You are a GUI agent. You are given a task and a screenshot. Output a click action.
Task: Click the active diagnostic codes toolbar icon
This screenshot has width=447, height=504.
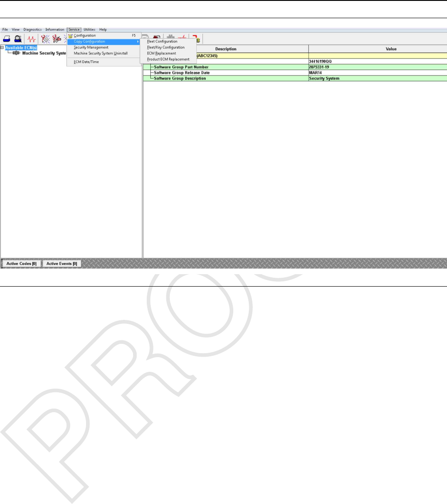[x=45, y=39]
